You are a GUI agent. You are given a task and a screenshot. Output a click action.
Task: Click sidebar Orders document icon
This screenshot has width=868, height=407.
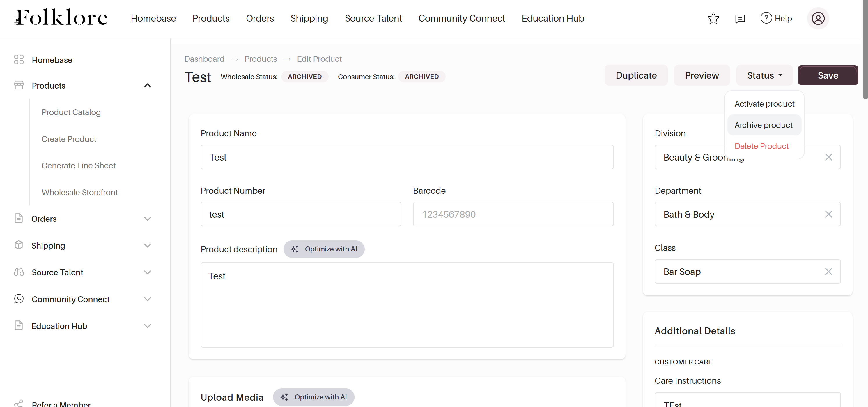(x=19, y=219)
